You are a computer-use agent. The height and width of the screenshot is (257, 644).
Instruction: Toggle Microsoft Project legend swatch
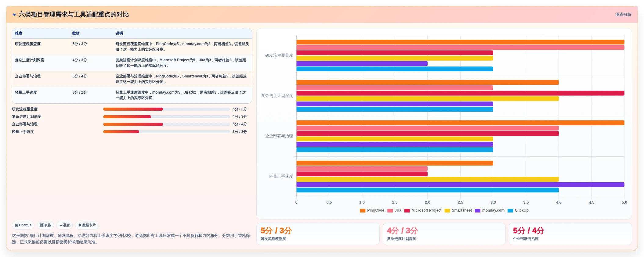pyautogui.click(x=407, y=211)
